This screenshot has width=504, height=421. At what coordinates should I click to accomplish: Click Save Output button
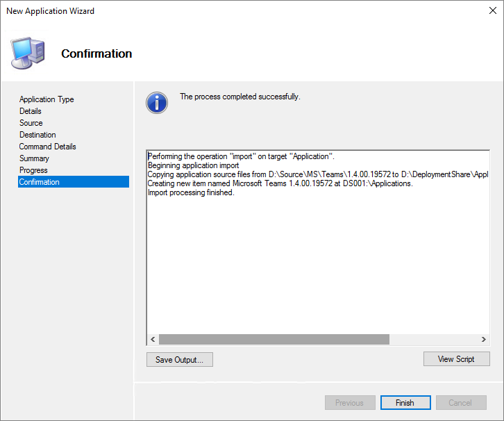[179, 360]
